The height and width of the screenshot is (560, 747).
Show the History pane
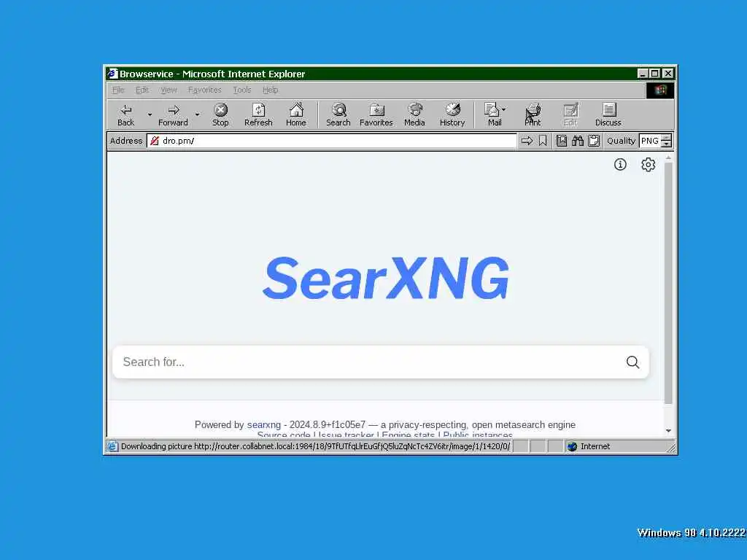point(452,115)
